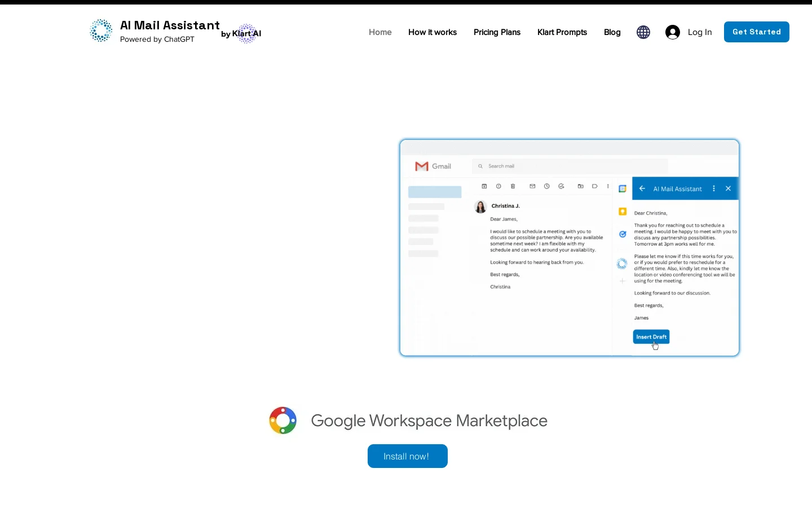Click the Google Workspace Marketplace heading
The width and height of the screenshot is (812, 508).
[429, 421]
